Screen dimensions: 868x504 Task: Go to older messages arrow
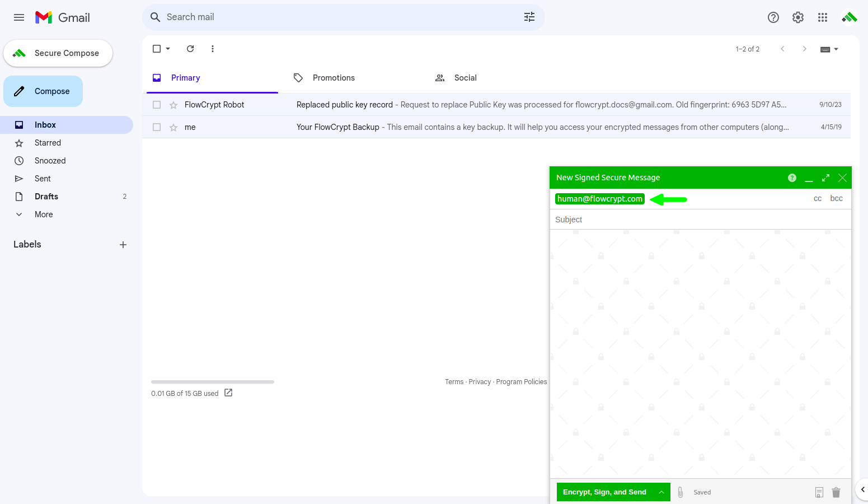(x=805, y=49)
